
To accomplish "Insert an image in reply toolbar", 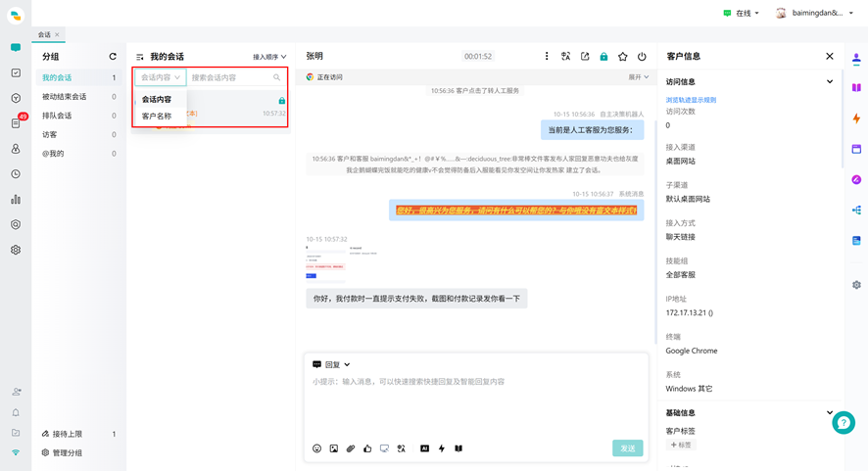I will pos(334,448).
